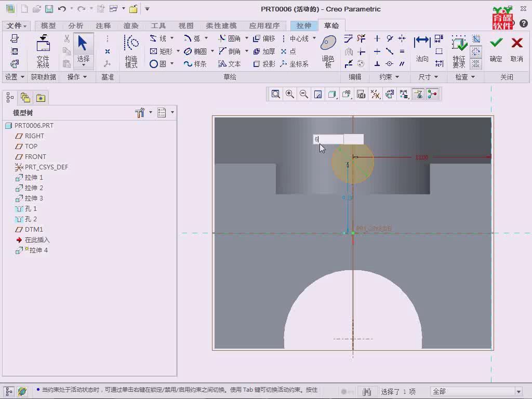Open the File System data icon
This screenshot has height=399, width=532.
(x=43, y=51)
